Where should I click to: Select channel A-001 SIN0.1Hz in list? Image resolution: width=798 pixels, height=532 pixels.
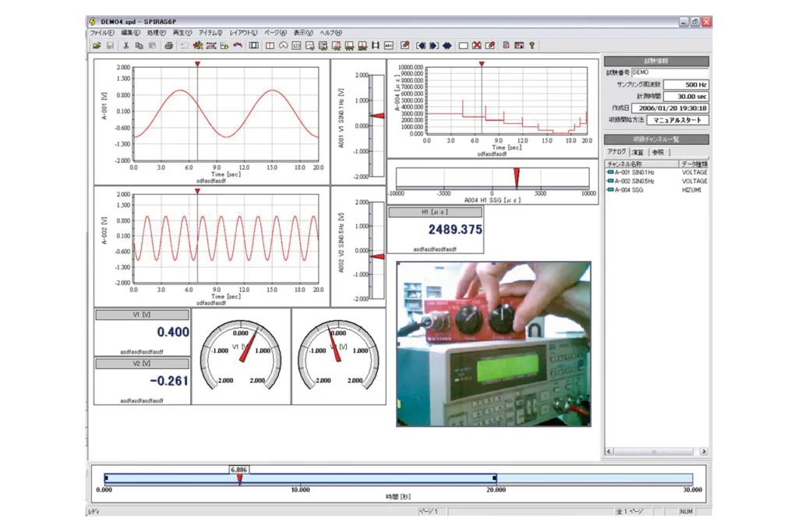pos(634,172)
